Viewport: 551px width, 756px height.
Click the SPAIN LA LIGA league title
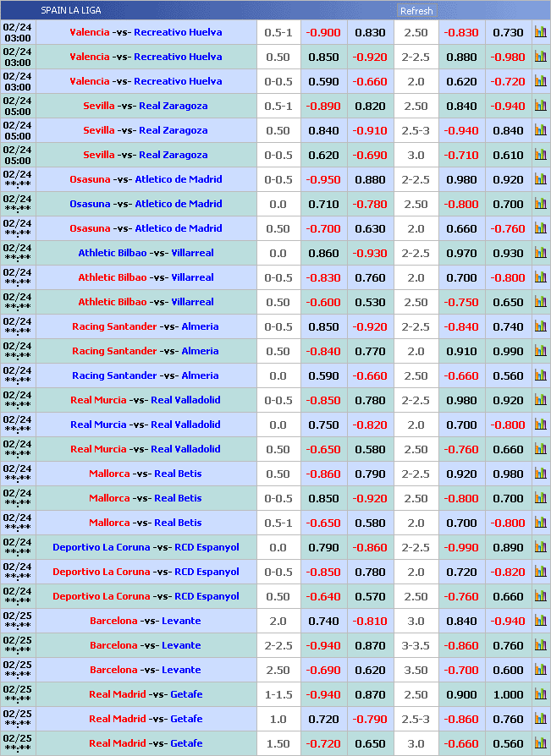(x=71, y=10)
